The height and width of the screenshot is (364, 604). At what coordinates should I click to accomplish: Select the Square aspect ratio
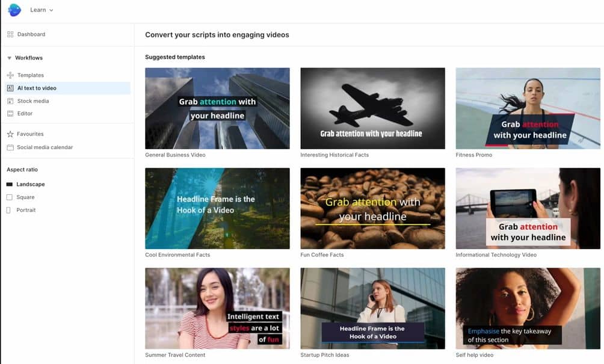pyautogui.click(x=20, y=197)
